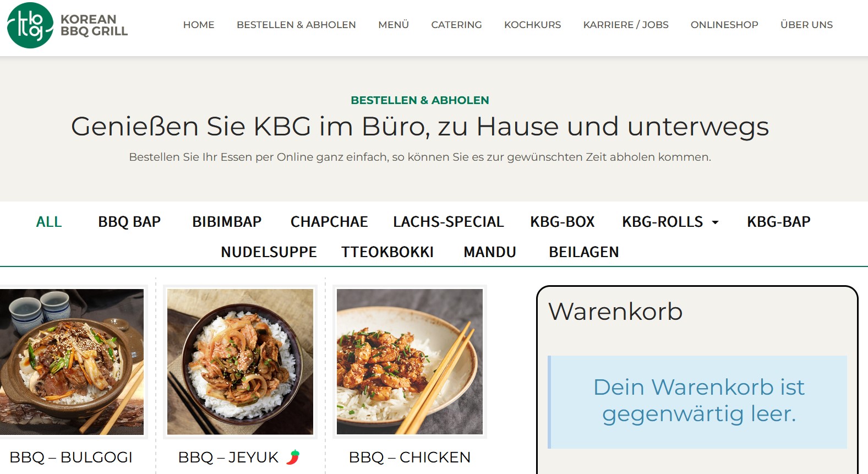The height and width of the screenshot is (474, 868).
Task: Click the green KBG logo icon
Action: [x=30, y=25]
